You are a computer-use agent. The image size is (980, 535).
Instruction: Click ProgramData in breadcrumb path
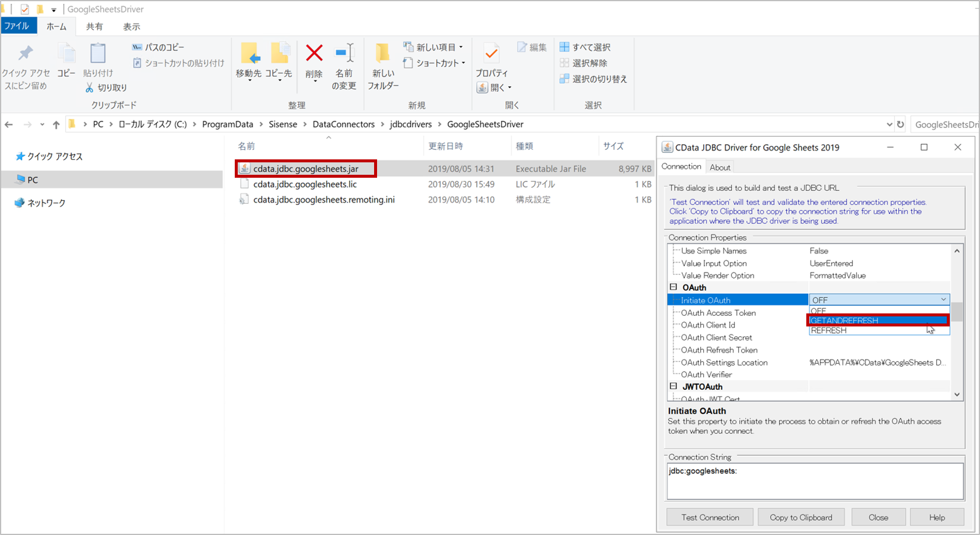point(228,124)
